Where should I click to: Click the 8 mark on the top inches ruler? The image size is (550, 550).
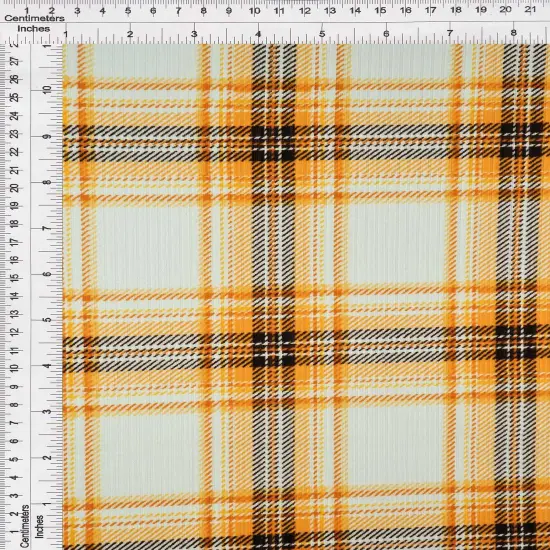point(514,33)
